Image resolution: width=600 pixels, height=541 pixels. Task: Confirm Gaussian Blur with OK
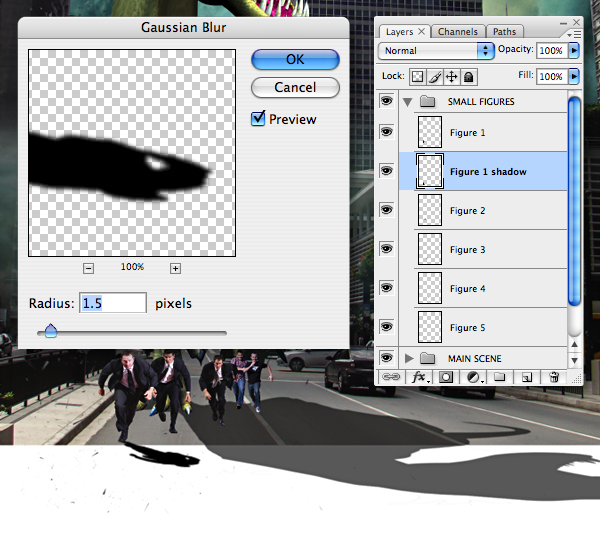click(295, 59)
